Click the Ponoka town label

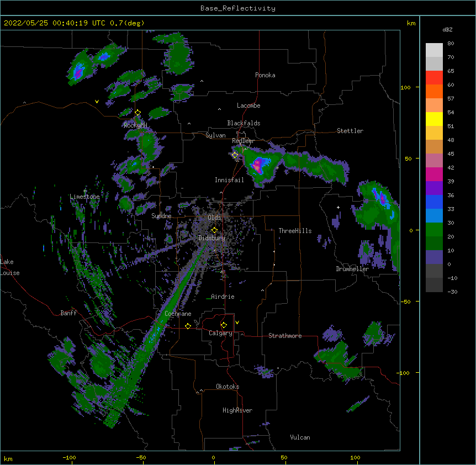265,75
